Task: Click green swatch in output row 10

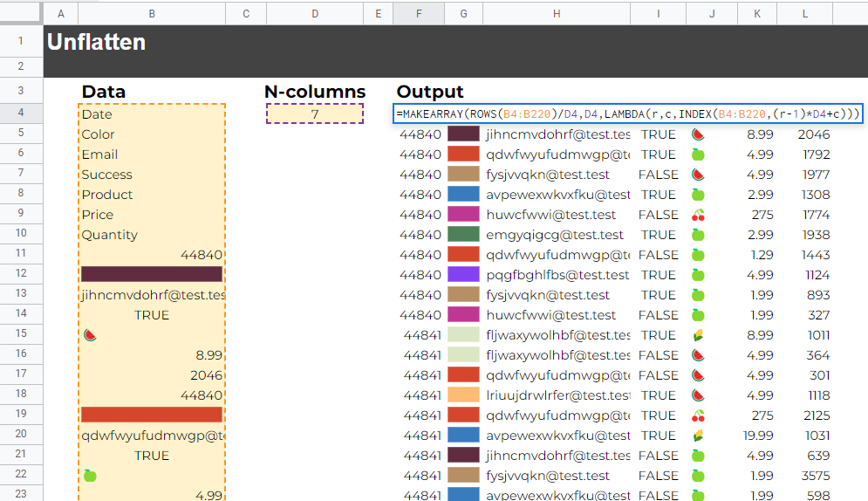Action: click(x=463, y=235)
